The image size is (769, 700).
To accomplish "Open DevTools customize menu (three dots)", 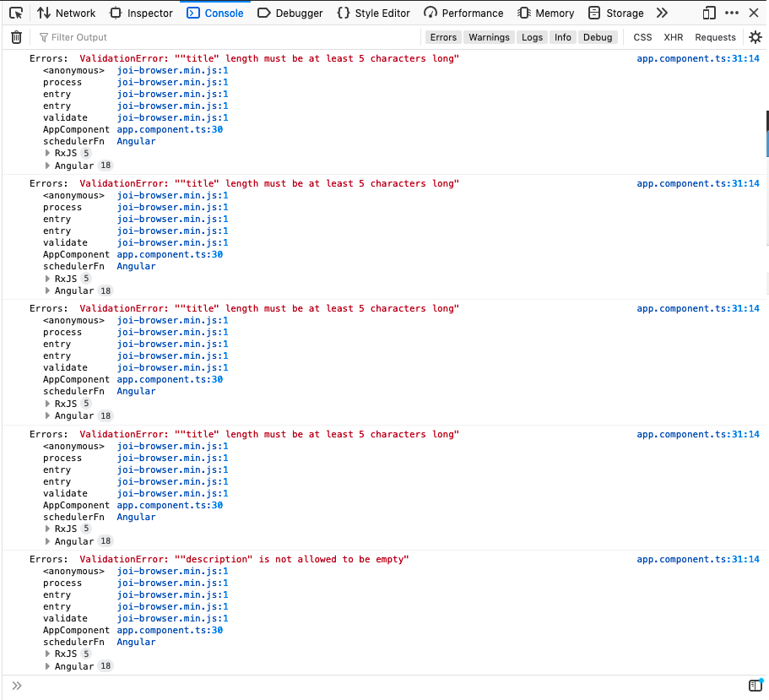I will click(x=731, y=13).
